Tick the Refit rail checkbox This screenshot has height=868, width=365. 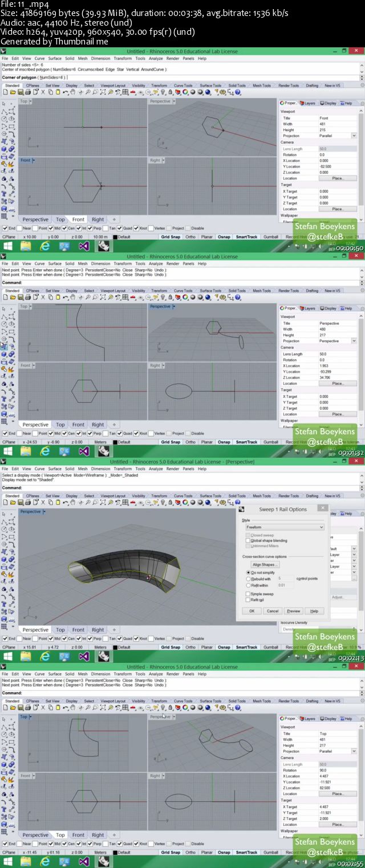(248, 600)
